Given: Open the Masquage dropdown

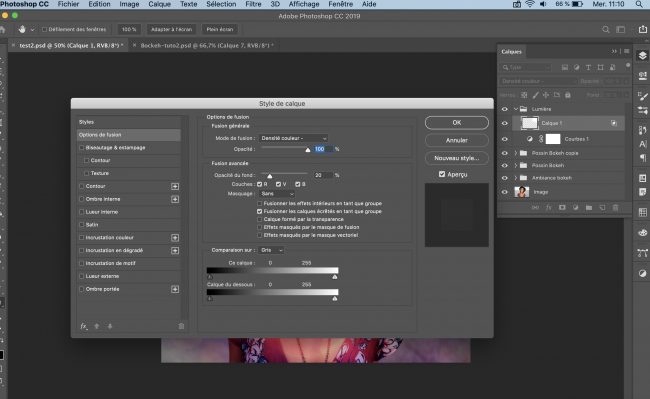Looking at the screenshot, I should click(277, 193).
